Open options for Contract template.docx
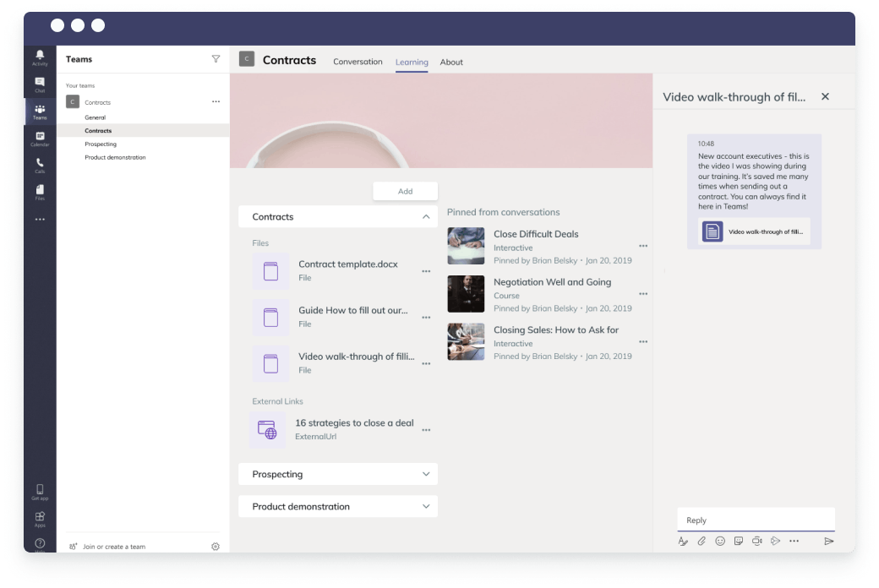This screenshot has width=879, height=588. (x=426, y=271)
